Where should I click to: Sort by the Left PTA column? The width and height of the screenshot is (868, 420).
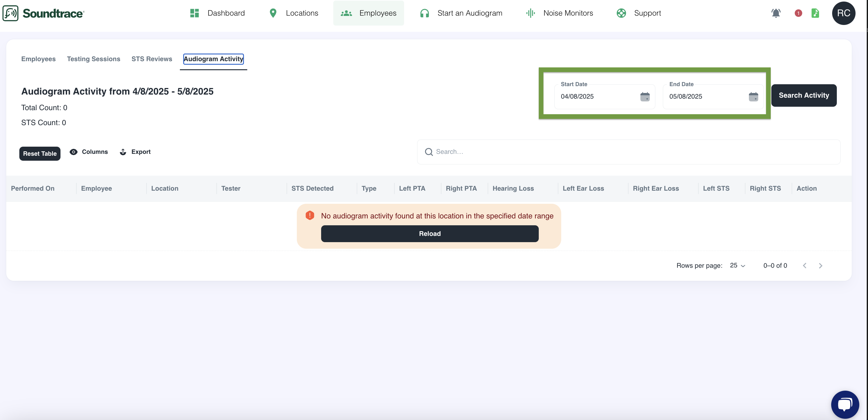[x=412, y=188]
